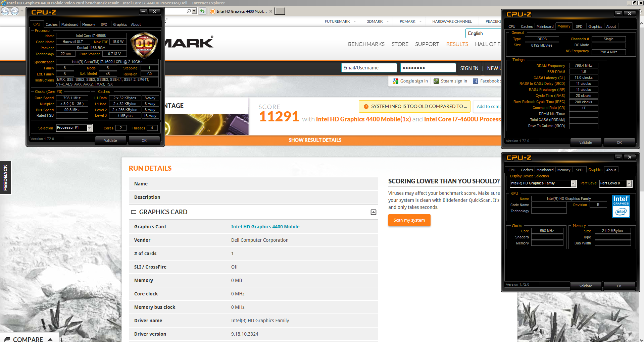Click the Add to compare button
Image resolution: width=644 pixels, height=342 pixels.
click(487, 107)
